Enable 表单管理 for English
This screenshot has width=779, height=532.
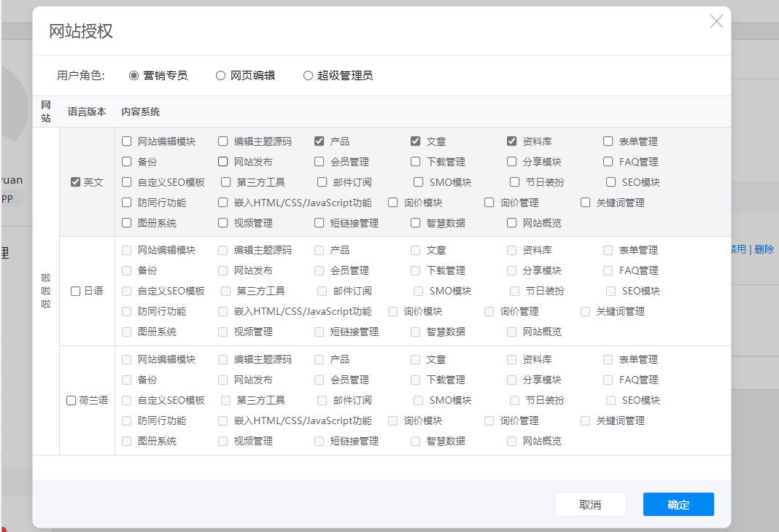(x=607, y=141)
